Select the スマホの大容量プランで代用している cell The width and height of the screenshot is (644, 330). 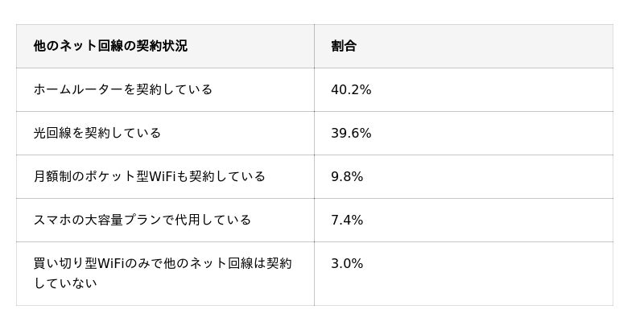pyautogui.click(x=165, y=220)
